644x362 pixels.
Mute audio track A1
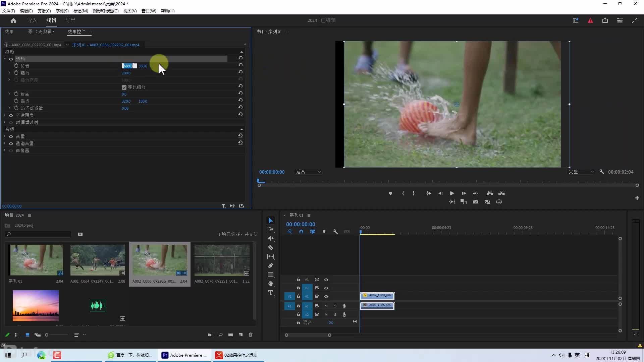(x=326, y=306)
